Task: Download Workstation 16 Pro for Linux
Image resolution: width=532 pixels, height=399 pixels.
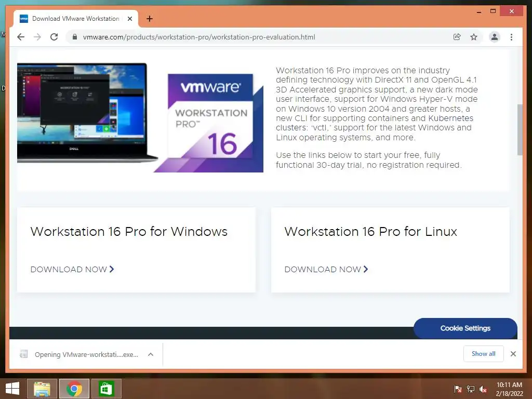Action: pyautogui.click(x=326, y=270)
